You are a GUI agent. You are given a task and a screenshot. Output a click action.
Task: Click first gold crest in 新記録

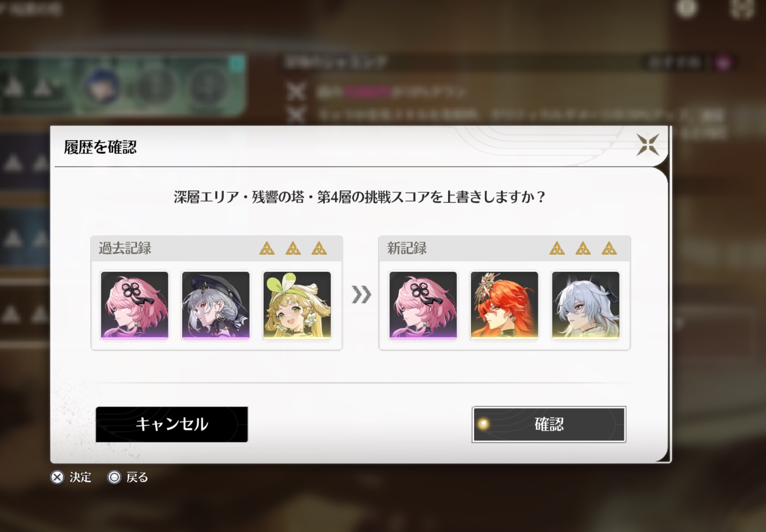557,248
